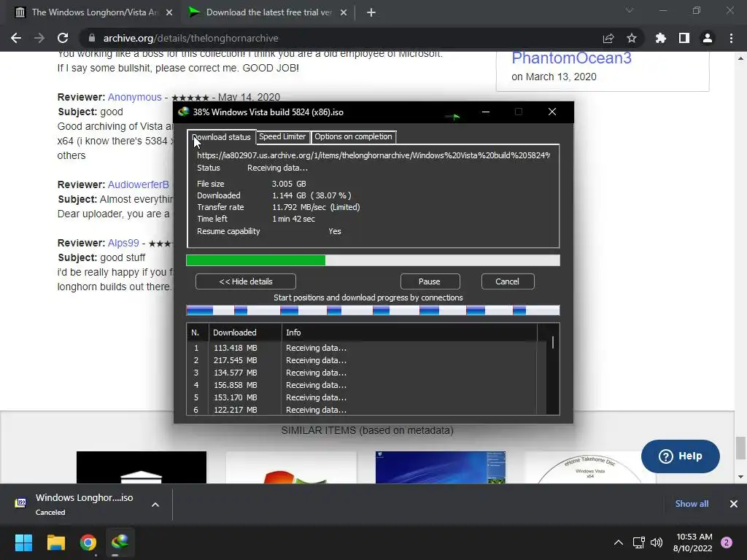Close the Windows Longhorn/Vista Archive tab
Screen dimensions: 747x560
pyautogui.click(x=169, y=12)
